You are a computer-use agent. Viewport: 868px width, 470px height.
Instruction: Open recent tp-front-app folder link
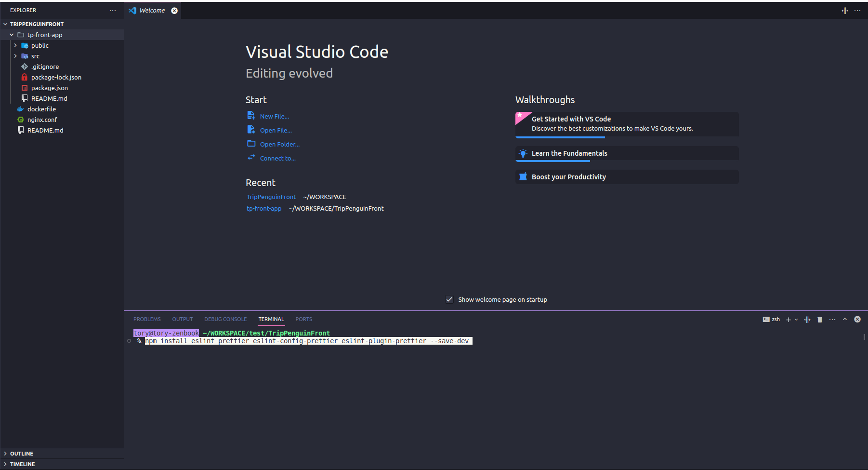click(x=264, y=208)
